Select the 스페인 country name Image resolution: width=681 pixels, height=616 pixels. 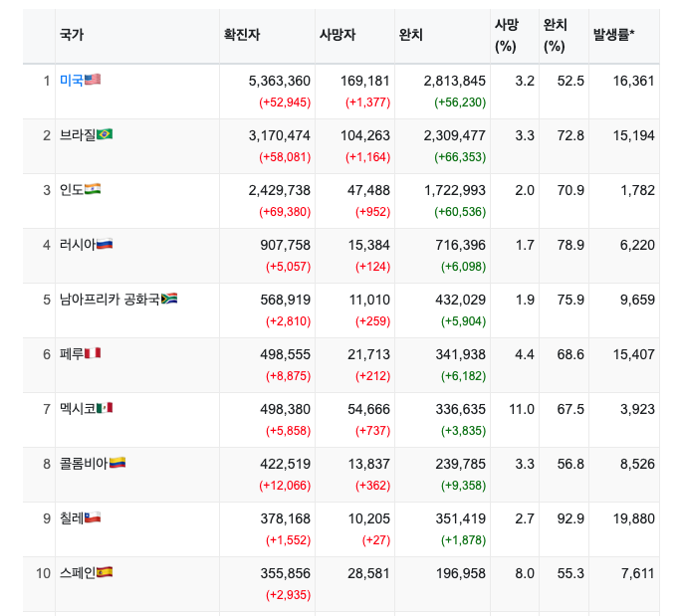78,572
